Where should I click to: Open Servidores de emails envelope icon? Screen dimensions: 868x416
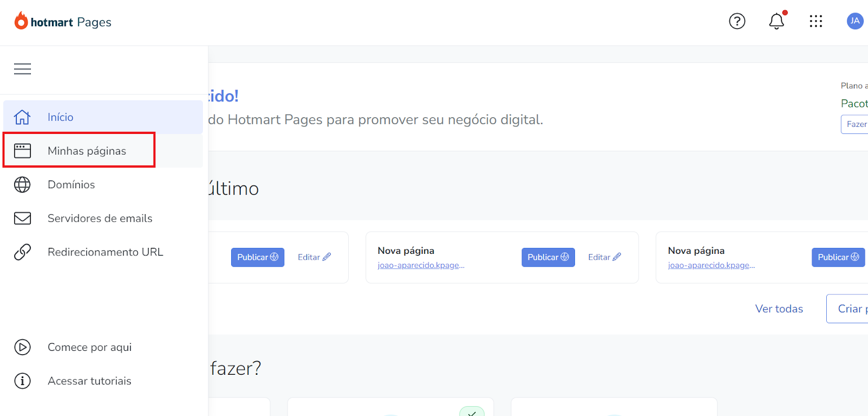(22, 218)
